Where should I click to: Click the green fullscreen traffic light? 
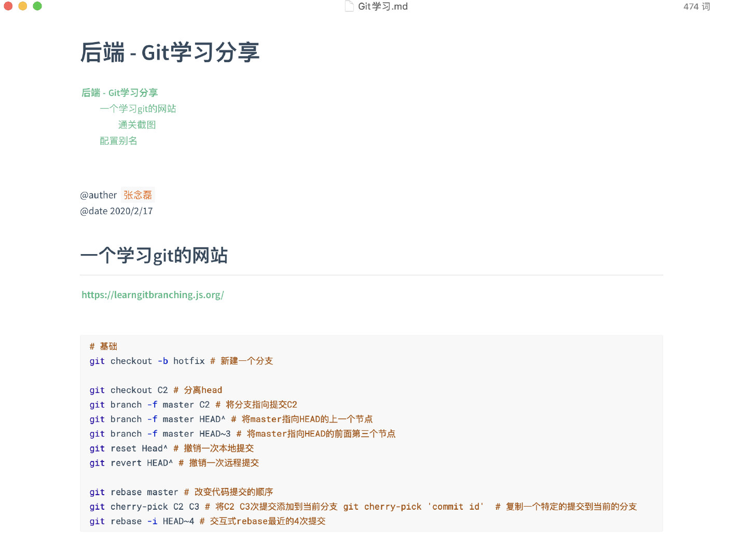36,6
